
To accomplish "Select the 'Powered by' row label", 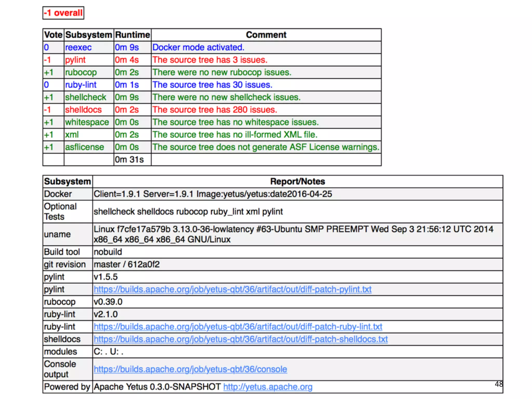I will click(68, 387).
